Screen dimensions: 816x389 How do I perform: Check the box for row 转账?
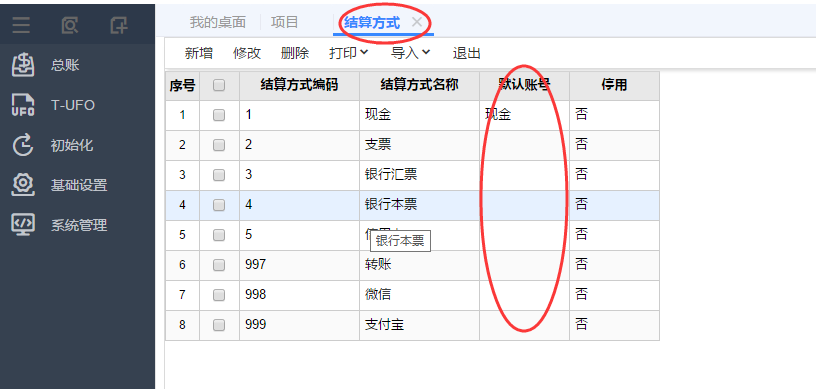[x=219, y=265]
